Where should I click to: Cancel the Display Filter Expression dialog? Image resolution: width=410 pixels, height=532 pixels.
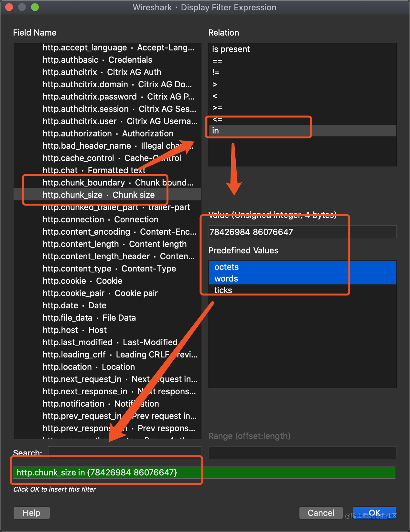321,513
